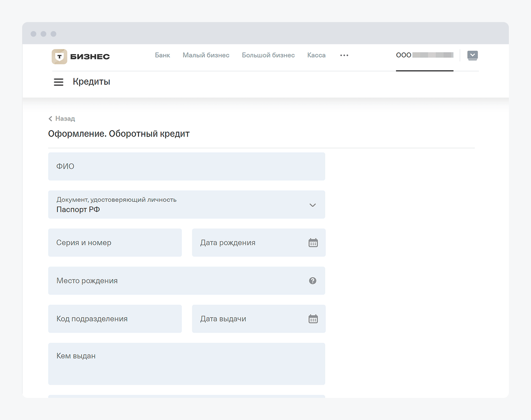Expand the Документ, удостоверяющий личность dropdown
The height and width of the screenshot is (420, 531).
(x=186, y=205)
